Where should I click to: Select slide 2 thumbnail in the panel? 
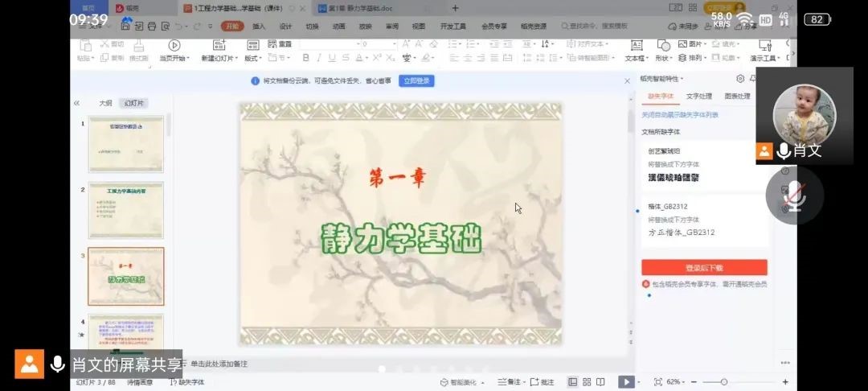[125, 210]
